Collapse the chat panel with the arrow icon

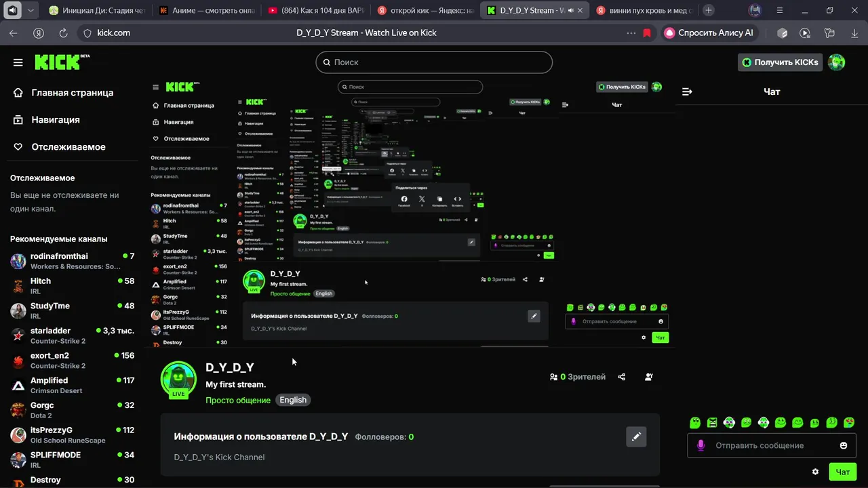coord(687,91)
